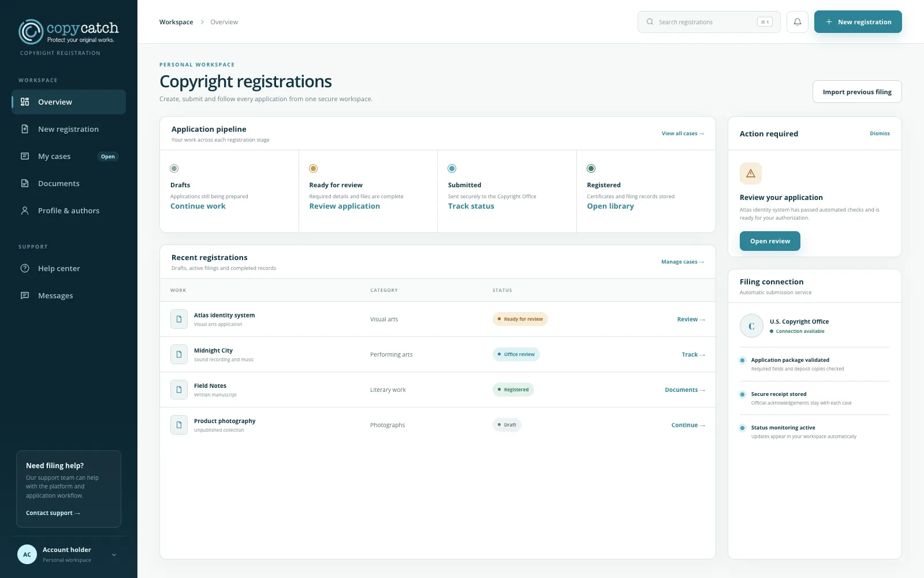Open My cases in sidebar
Viewport: 924px width, 578px height.
coord(69,156)
